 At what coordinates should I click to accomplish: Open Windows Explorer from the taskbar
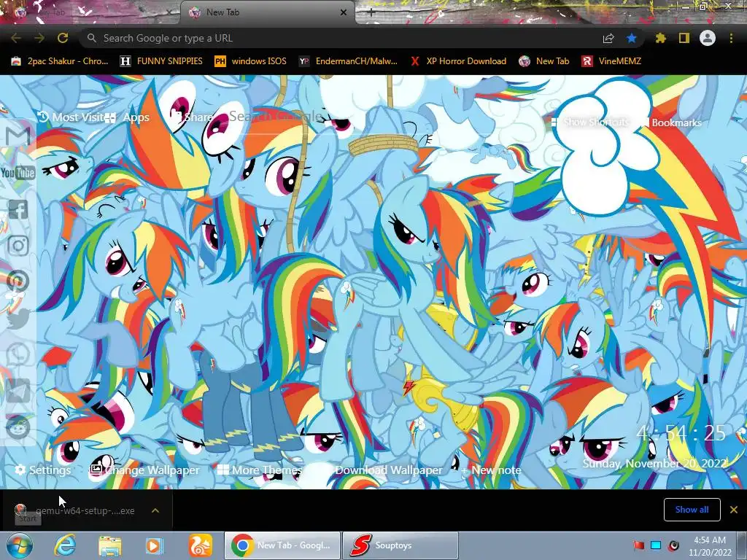[109, 545]
